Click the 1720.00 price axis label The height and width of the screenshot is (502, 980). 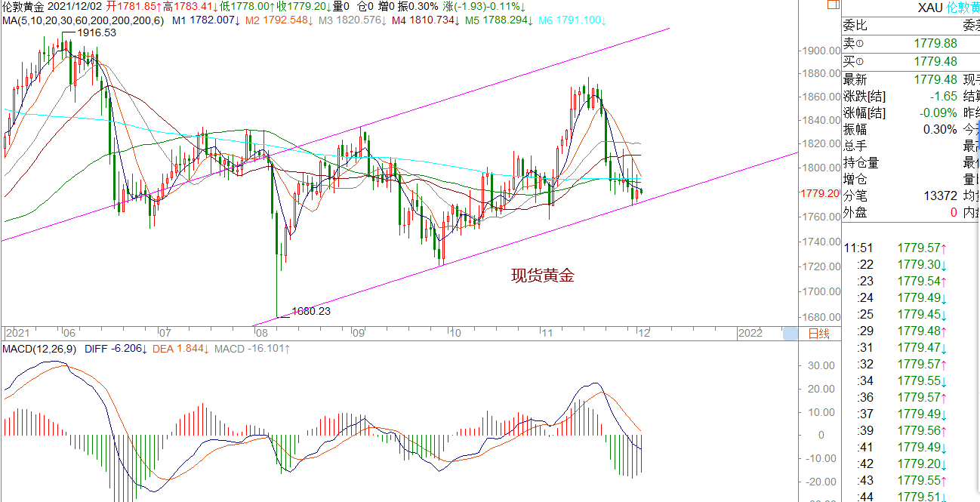coord(822,266)
